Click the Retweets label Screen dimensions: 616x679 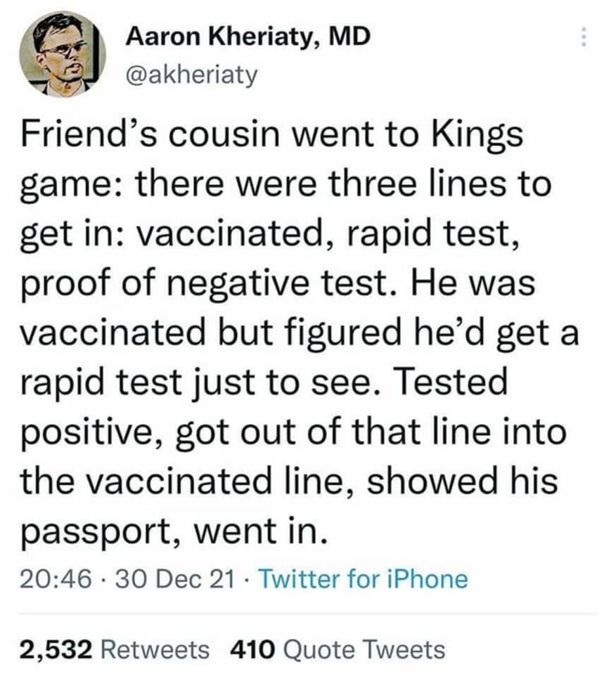coord(155,649)
